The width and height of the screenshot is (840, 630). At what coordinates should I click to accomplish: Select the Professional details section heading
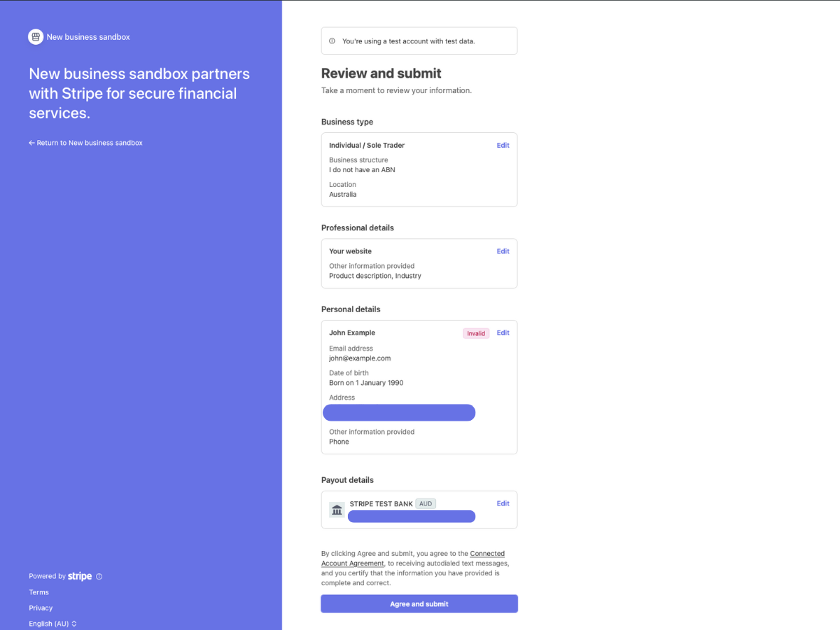(x=358, y=227)
